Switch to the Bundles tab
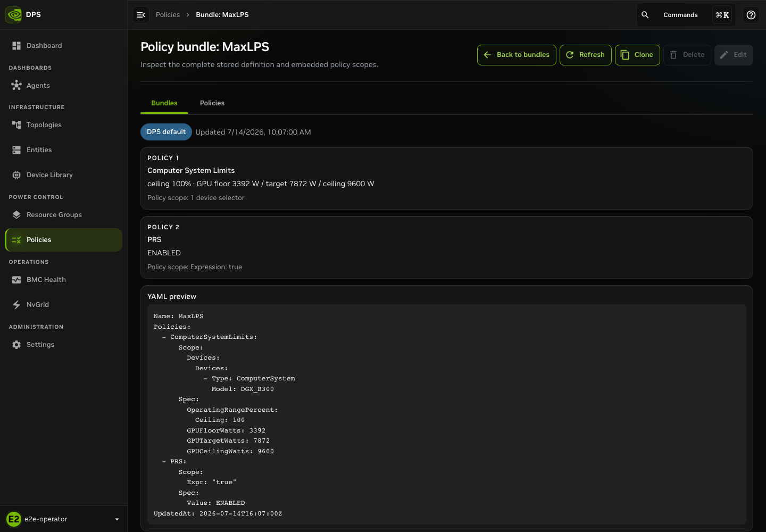The image size is (766, 532). tap(164, 103)
